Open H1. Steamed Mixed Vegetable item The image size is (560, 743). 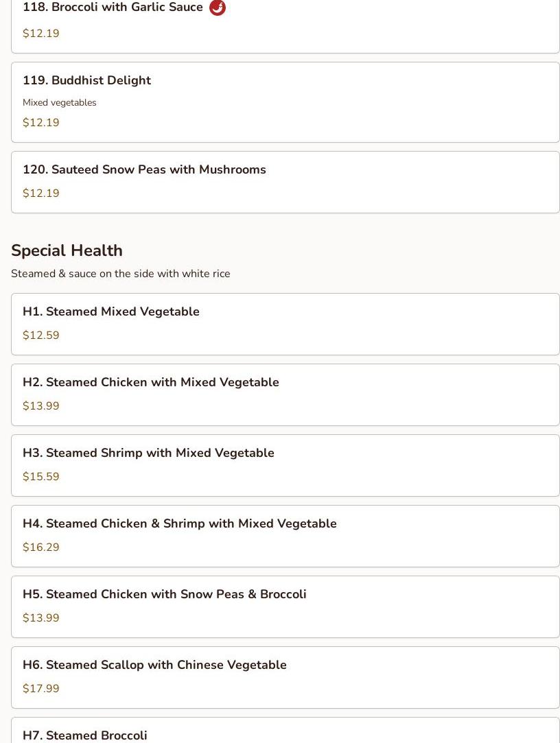point(285,324)
